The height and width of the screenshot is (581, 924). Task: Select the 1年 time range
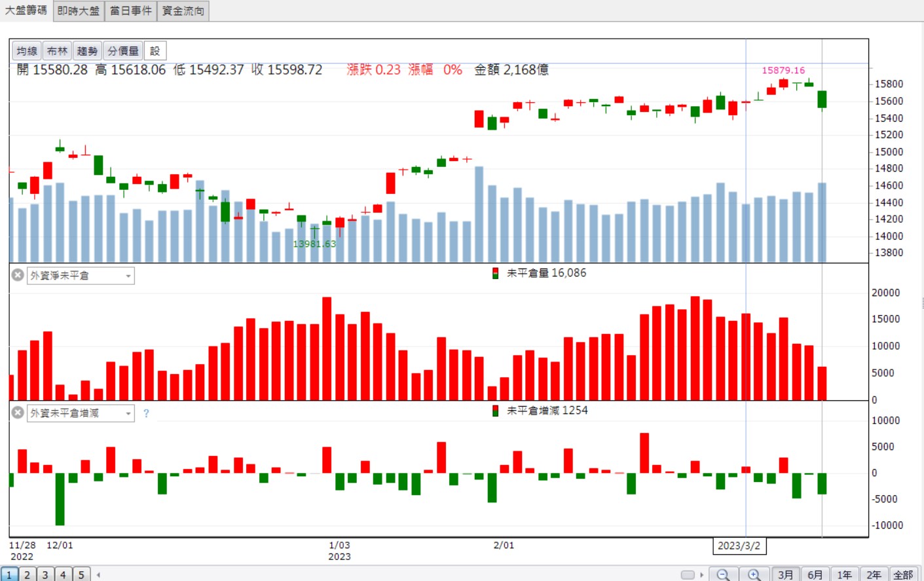(845, 574)
